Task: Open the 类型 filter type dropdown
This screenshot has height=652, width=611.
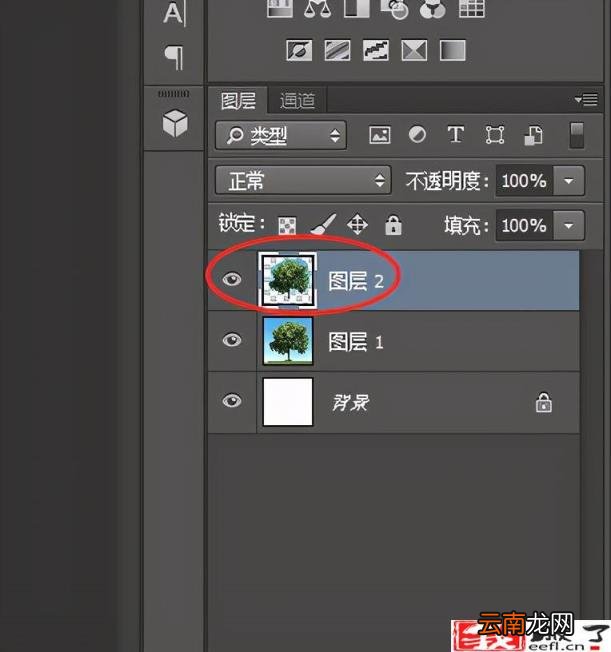Action: tap(281, 135)
